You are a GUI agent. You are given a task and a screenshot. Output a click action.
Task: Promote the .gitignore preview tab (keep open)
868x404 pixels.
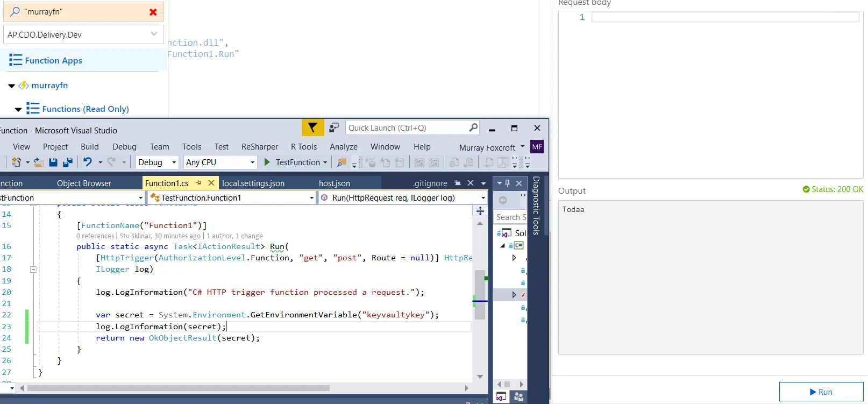[458, 183]
